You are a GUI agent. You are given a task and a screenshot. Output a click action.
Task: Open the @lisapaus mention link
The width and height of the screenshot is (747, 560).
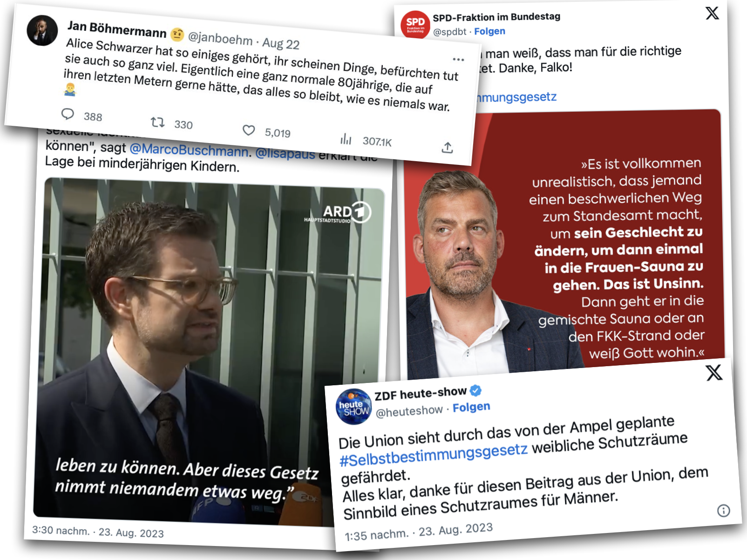pos(285,153)
